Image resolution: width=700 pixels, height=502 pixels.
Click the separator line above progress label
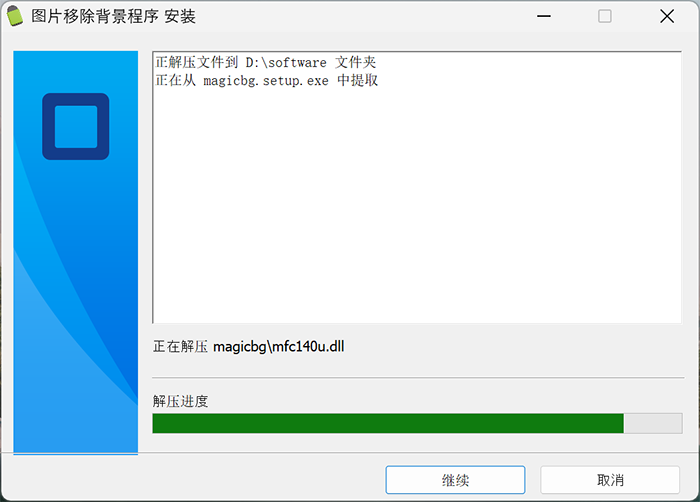tap(418, 378)
